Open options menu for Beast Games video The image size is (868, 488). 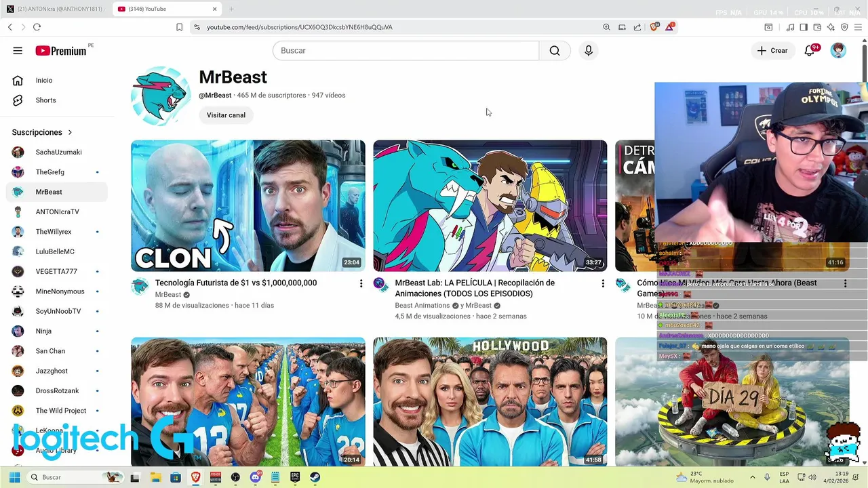(845, 283)
